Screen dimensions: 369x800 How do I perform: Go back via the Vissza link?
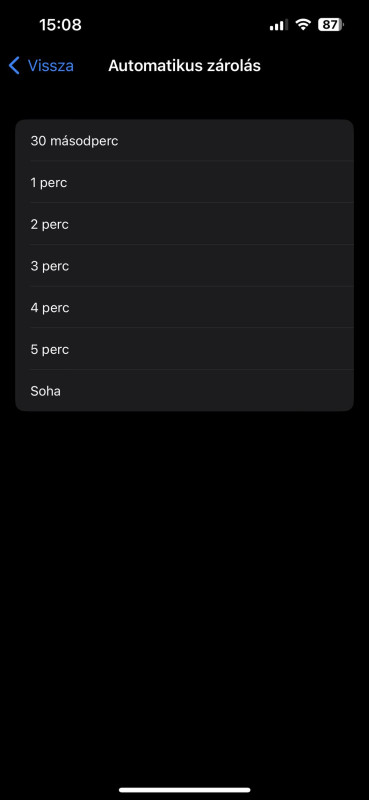pos(51,66)
